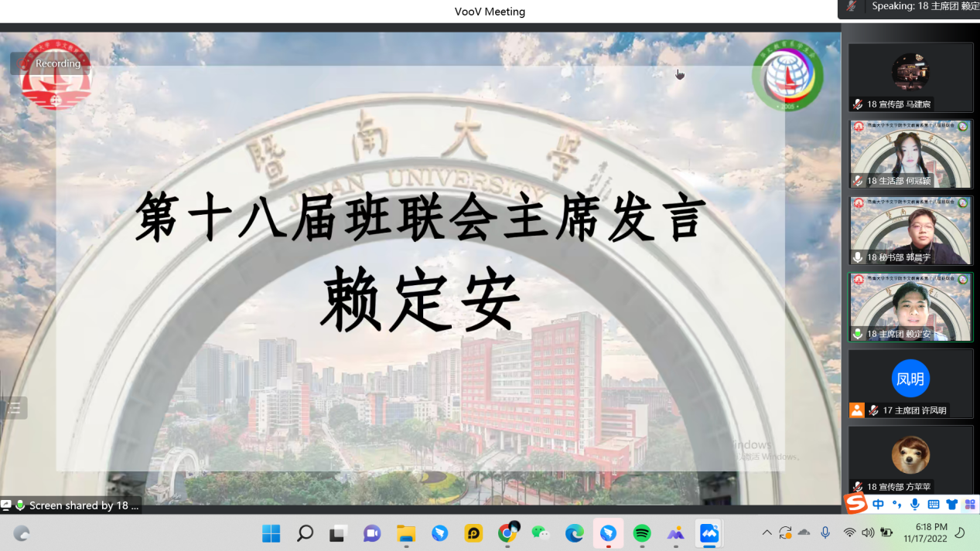Toggle Chinese/English input mode button
Viewport: 980px width, 551px height.
(878, 505)
